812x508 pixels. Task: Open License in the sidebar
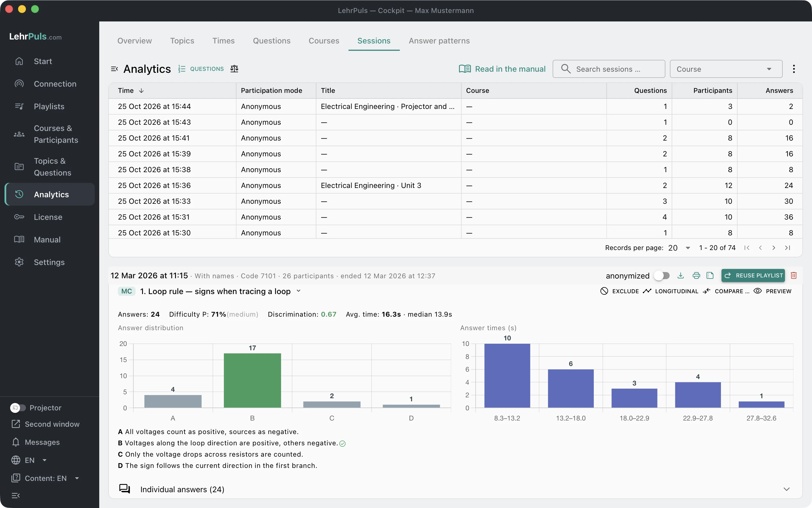tap(50, 217)
